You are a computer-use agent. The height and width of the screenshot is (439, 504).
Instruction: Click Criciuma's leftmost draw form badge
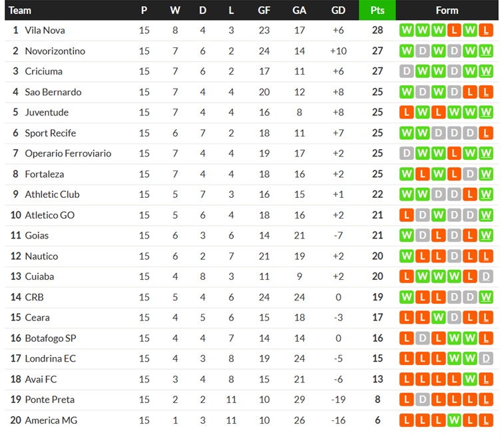coord(407,71)
